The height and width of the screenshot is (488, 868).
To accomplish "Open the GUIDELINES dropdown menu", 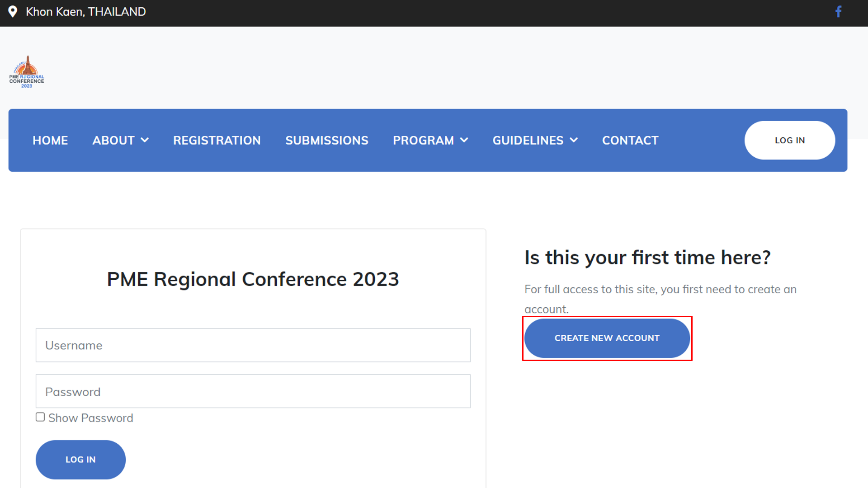I will [535, 141].
